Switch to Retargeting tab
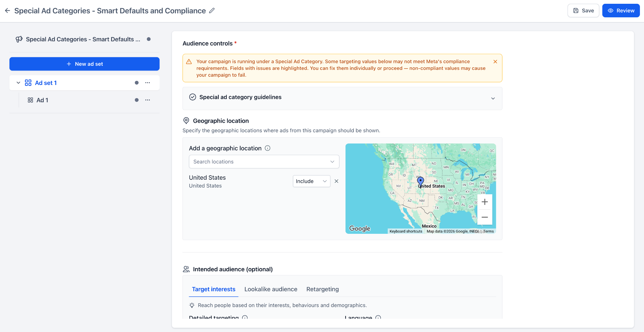Viewport: 644px width, 332px height. click(323, 289)
